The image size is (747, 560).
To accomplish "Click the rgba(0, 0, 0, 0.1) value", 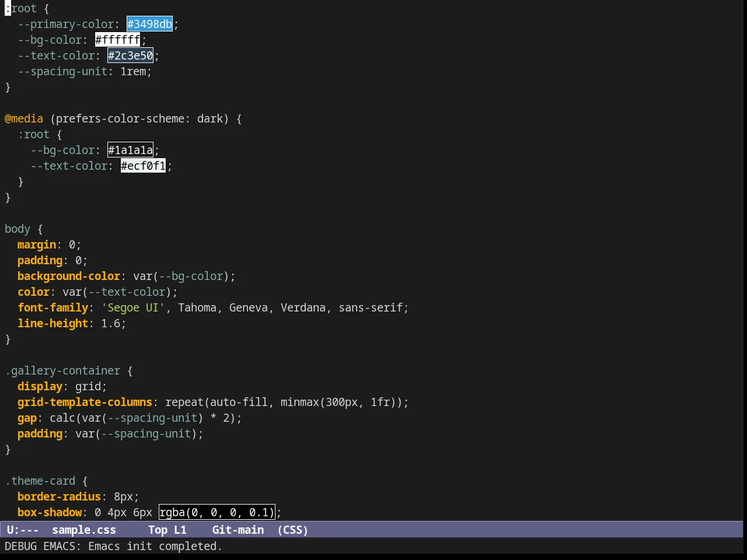I will pyautogui.click(x=217, y=512).
